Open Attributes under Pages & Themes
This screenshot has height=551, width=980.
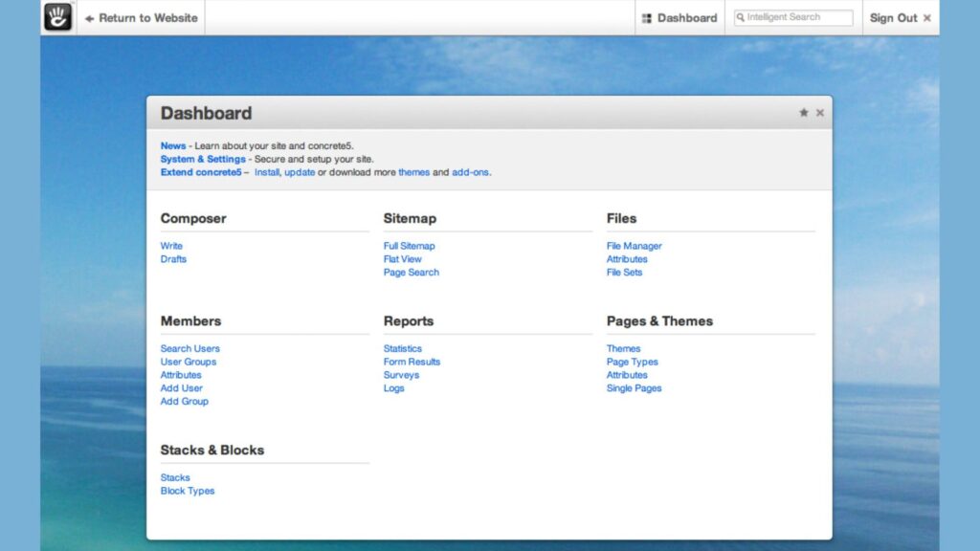627,374
